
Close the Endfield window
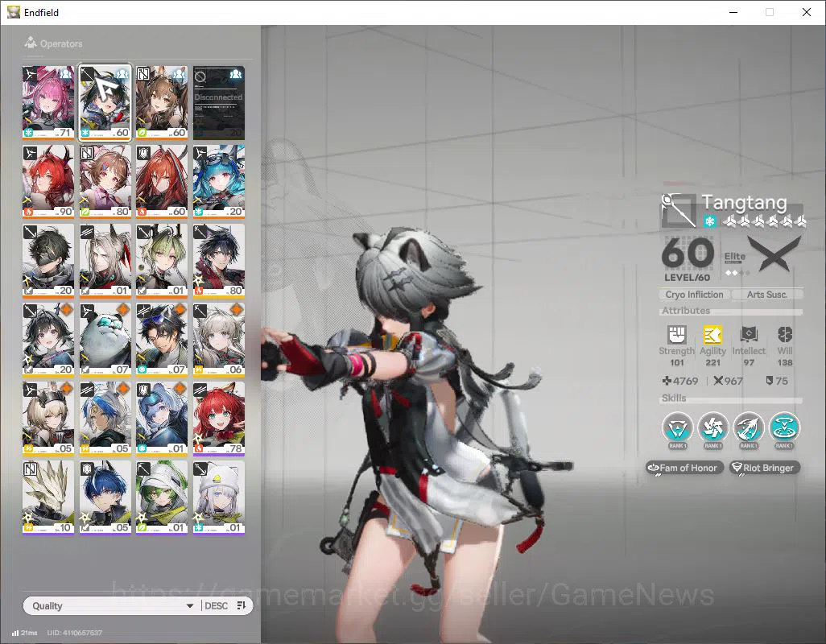point(807,12)
